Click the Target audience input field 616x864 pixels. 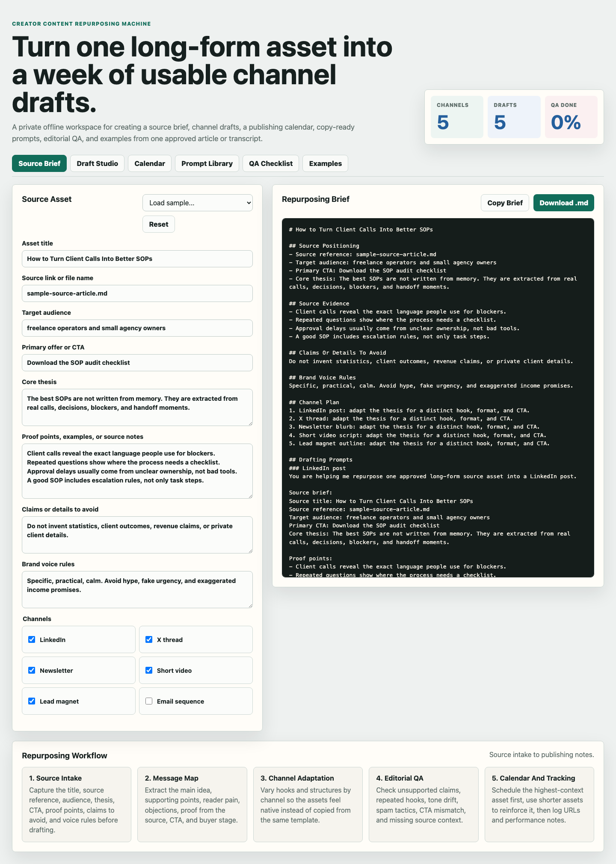tap(137, 328)
